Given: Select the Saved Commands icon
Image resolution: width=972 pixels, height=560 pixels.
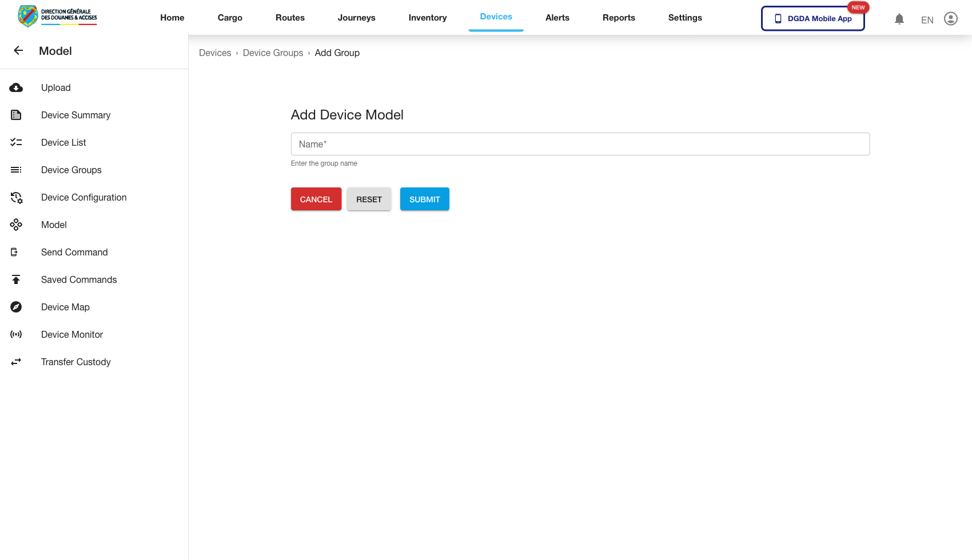Looking at the screenshot, I should [16, 279].
